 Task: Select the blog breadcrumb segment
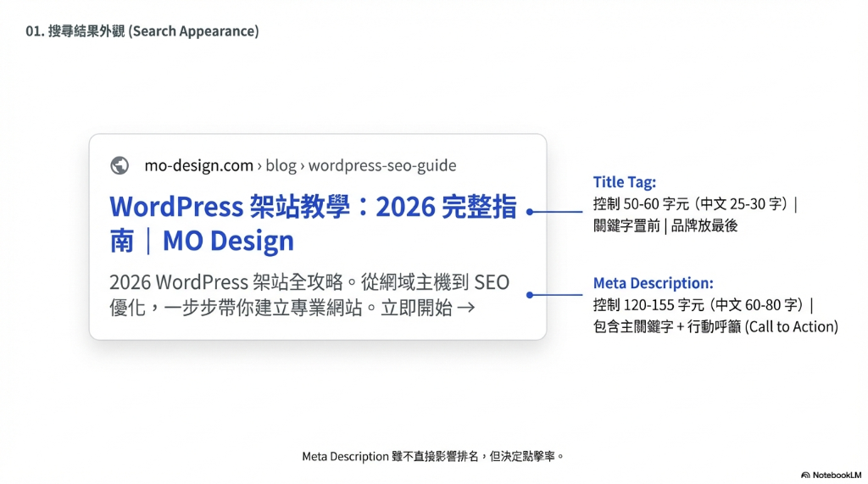click(x=281, y=165)
